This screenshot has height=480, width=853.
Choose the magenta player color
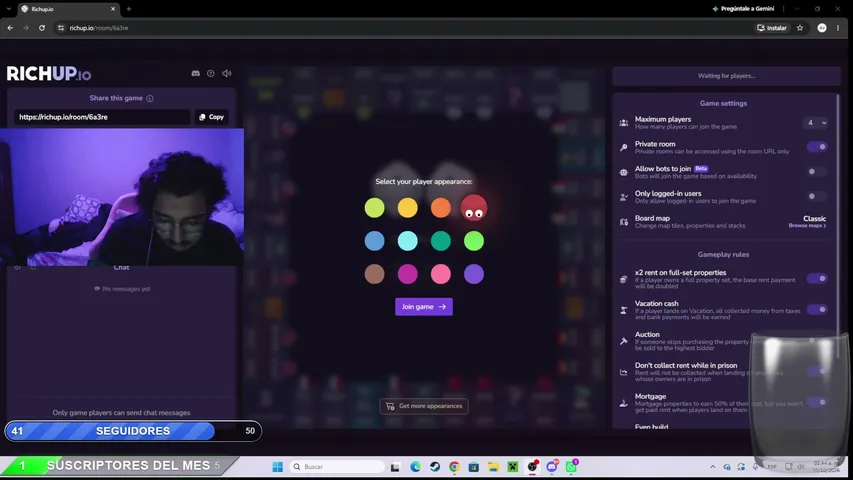(x=407, y=274)
